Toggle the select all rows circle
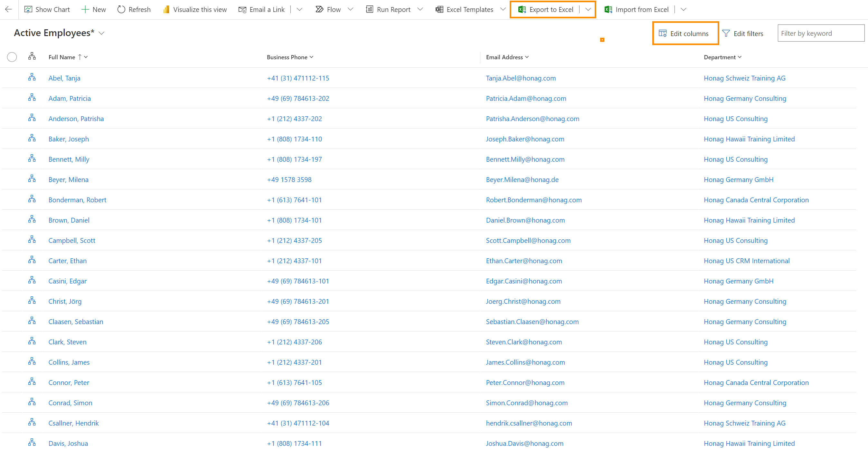 click(12, 57)
